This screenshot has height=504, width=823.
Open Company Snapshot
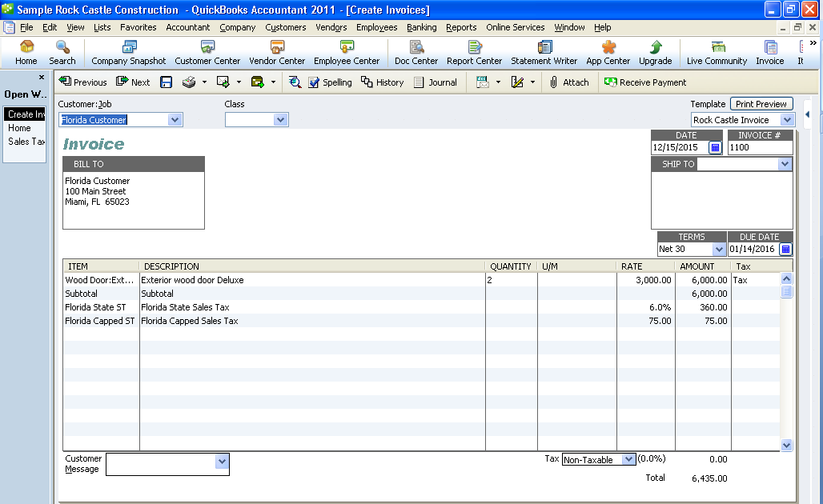[x=129, y=53]
